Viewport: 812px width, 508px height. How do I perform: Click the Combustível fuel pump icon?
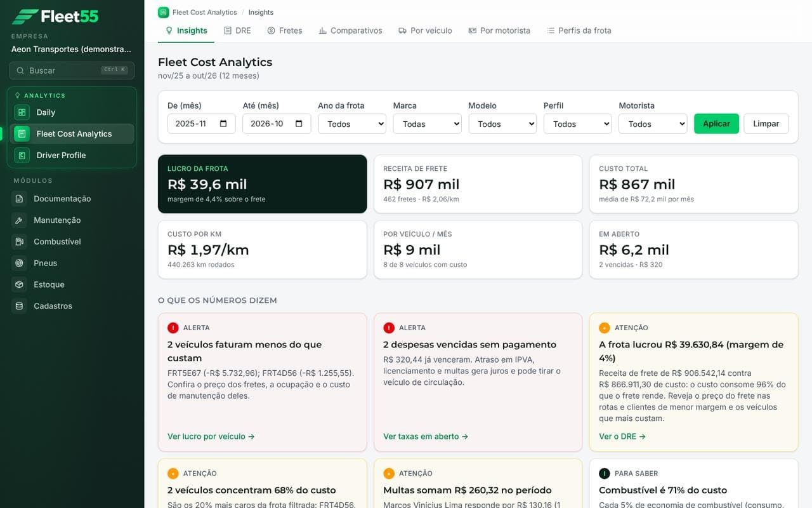click(20, 242)
